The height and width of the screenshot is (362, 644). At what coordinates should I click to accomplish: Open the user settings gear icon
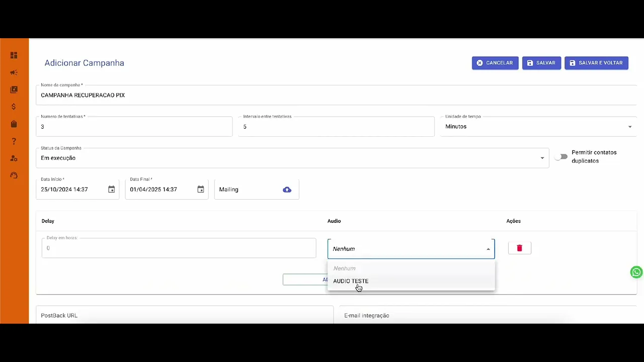click(x=14, y=158)
